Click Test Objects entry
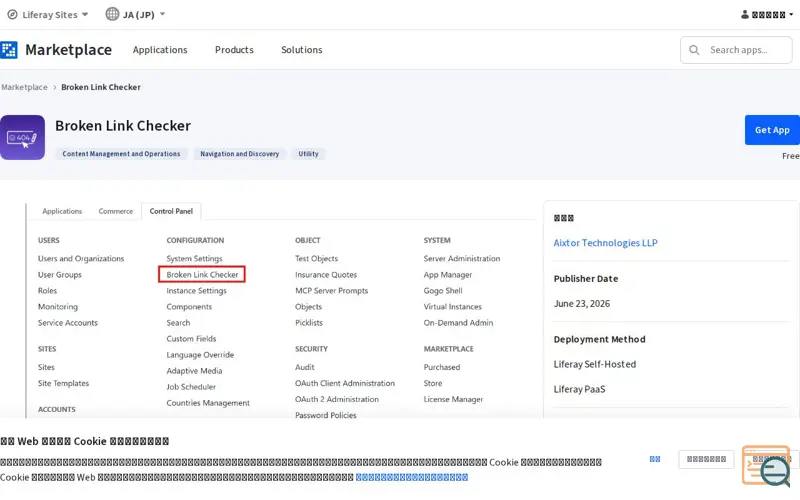This screenshot has width=800, height=500. click(316, 259)
